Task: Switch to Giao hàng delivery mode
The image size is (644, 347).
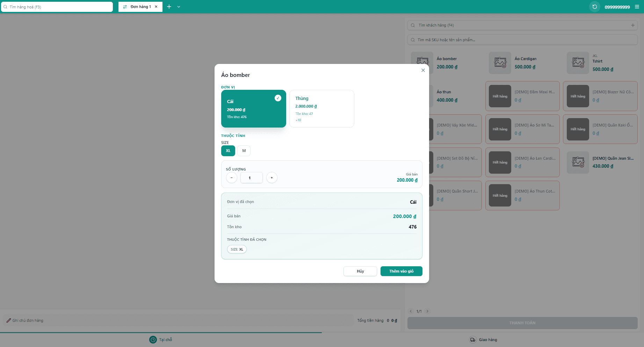Action: coord(483,340)
